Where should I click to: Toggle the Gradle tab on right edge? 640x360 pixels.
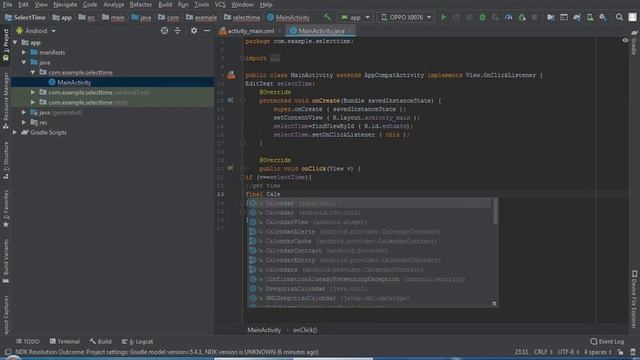tap(634, 42)
